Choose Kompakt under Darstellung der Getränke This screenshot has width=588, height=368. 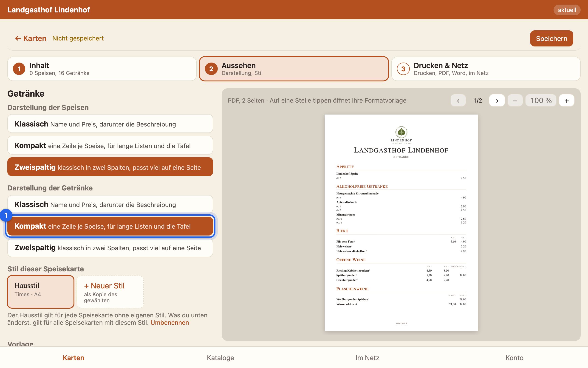pyautogui.click(x=110, y=226)
